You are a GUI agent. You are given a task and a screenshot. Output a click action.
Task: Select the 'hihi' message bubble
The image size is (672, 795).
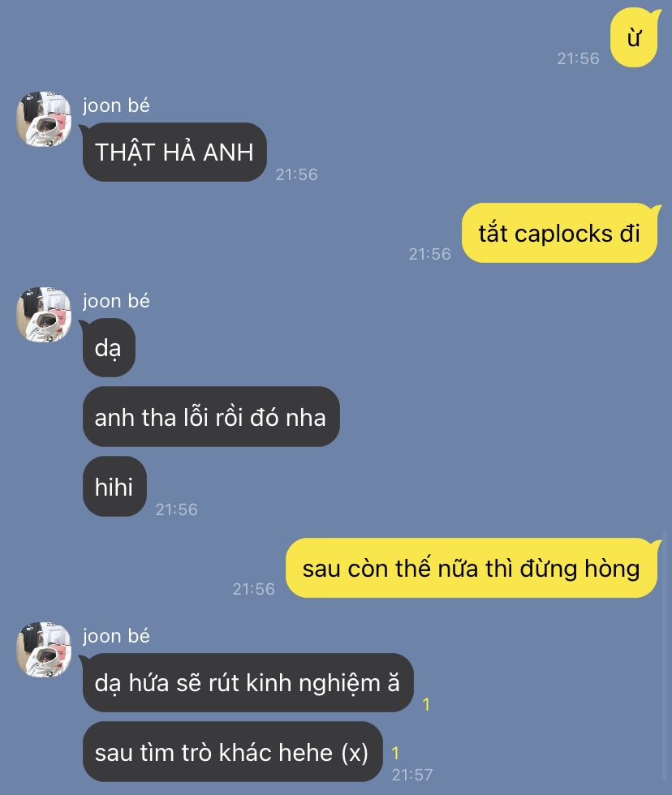[114, 486]
